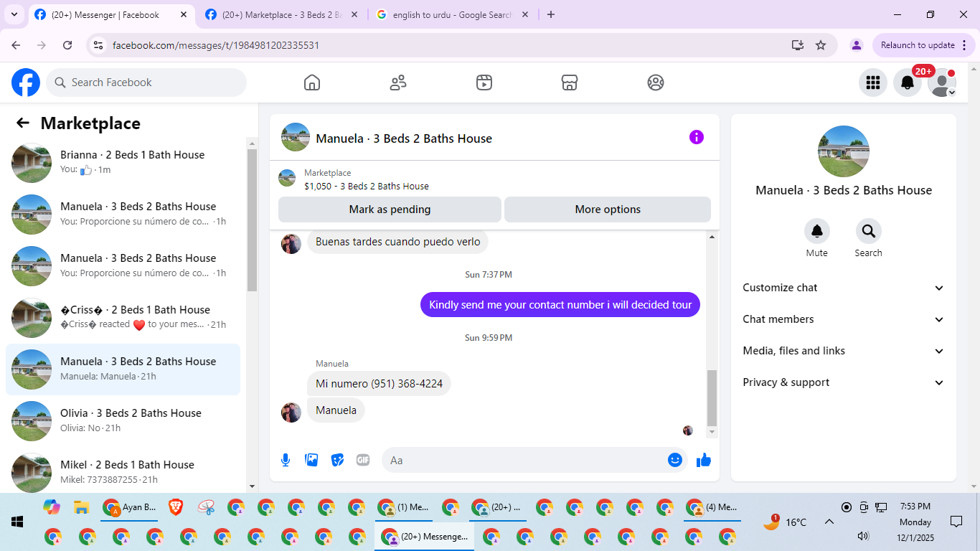Viewport: 980px width, 551px height.
Task: Open Criss 2 Beds 1 Bath House chat
Action: pos(123,318)
